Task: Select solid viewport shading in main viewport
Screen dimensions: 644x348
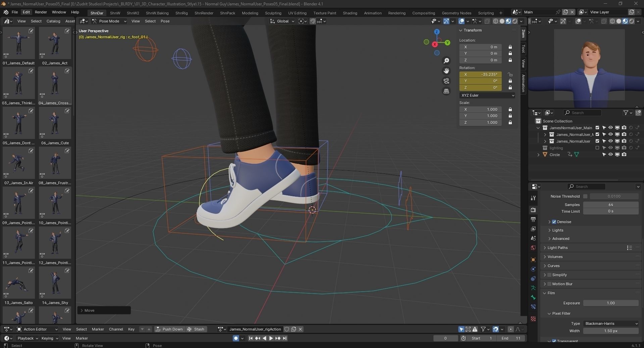Action: [502, 21]
